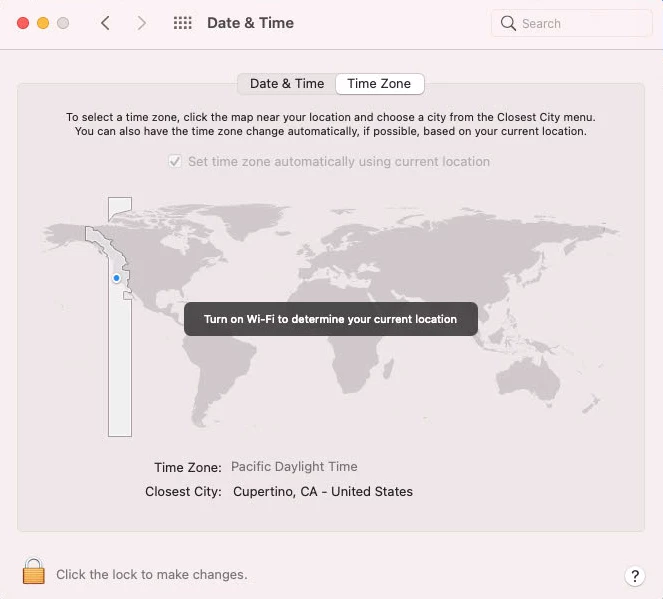This screenshot has height=599, width=663.
Task: Click the 'Time Zone:' label
Action: click(x=188, y=468)
